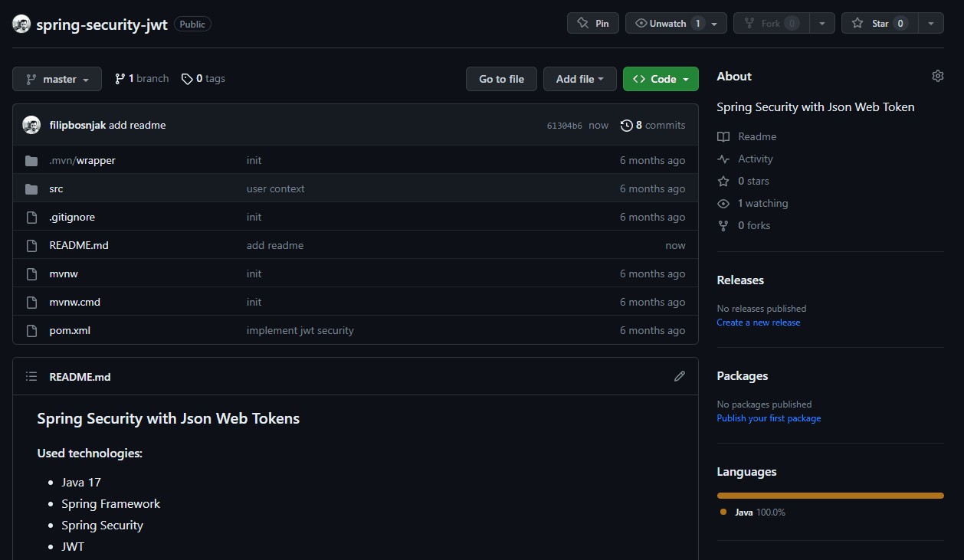Screen dimensions: 964x560
Task: Click the committer avatar in latest commit row
Action: pyautogui.click(x=31, y=125)
